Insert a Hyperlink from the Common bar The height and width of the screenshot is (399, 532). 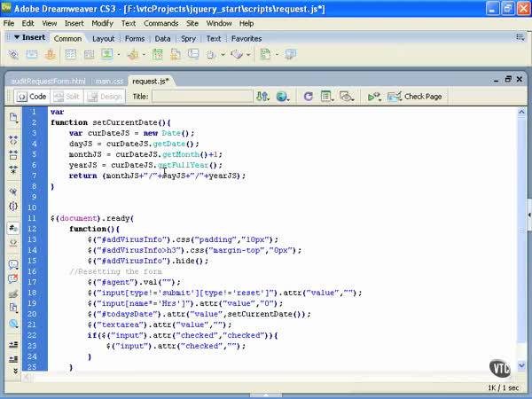point(14,55)
